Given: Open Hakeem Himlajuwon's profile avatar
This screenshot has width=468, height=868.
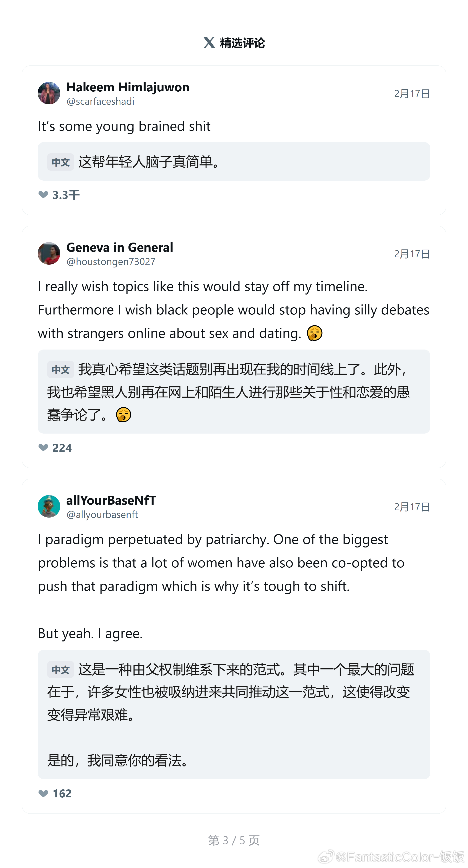Looking at the screenshot, I should pos(49,93).
